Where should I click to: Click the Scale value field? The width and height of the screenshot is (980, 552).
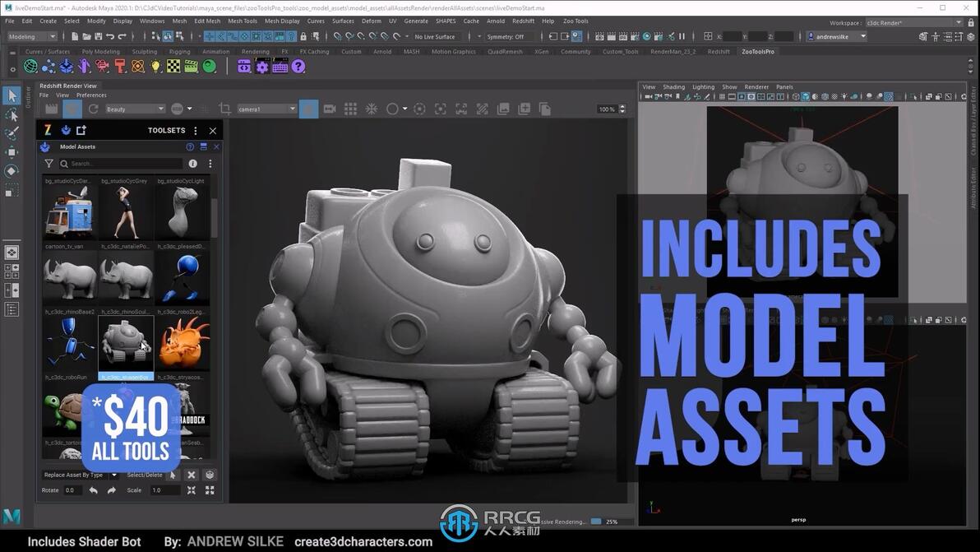tap(164, 490)
